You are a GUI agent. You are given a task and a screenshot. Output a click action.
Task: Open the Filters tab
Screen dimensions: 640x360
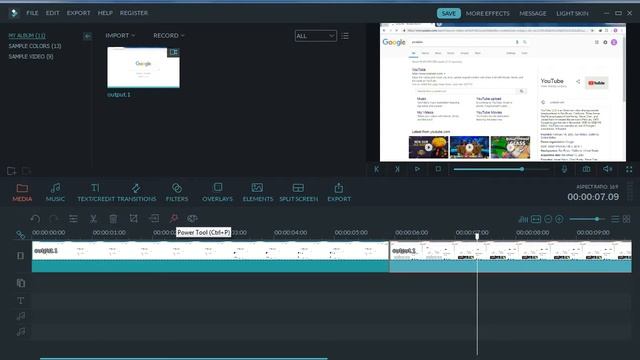pos(177,193)
